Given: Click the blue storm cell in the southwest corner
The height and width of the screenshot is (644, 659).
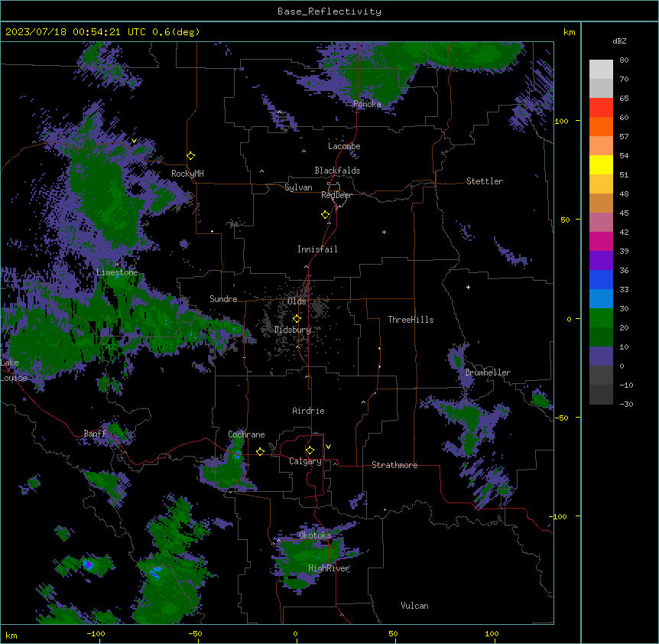Looking at the screenshot, I should pyautogui.click(x=88, y=564).
